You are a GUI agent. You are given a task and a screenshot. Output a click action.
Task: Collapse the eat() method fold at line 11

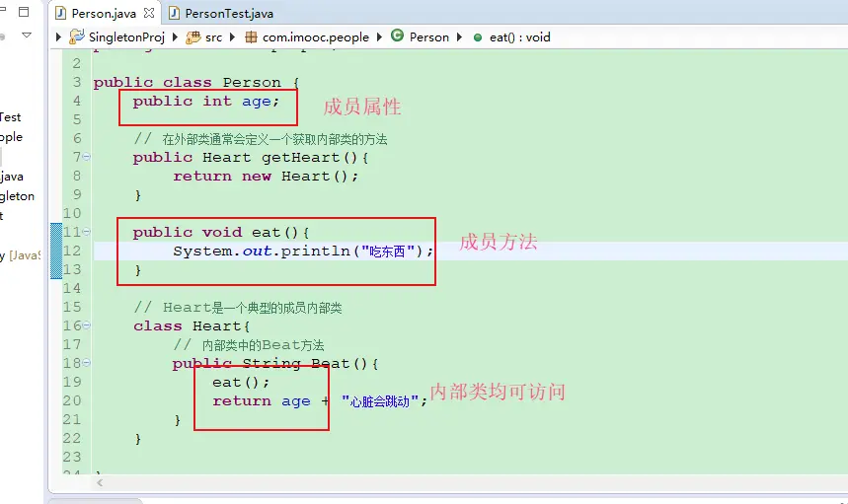click(x=87, y=231)
